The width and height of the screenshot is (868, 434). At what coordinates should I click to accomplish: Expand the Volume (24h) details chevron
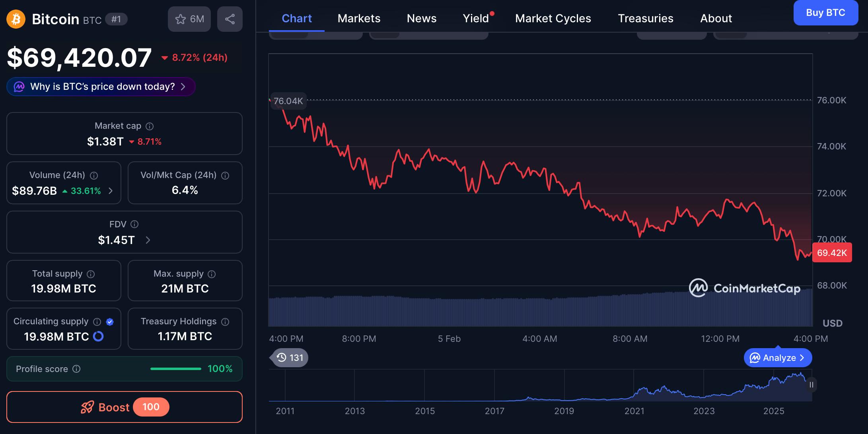tap(111, 191)
